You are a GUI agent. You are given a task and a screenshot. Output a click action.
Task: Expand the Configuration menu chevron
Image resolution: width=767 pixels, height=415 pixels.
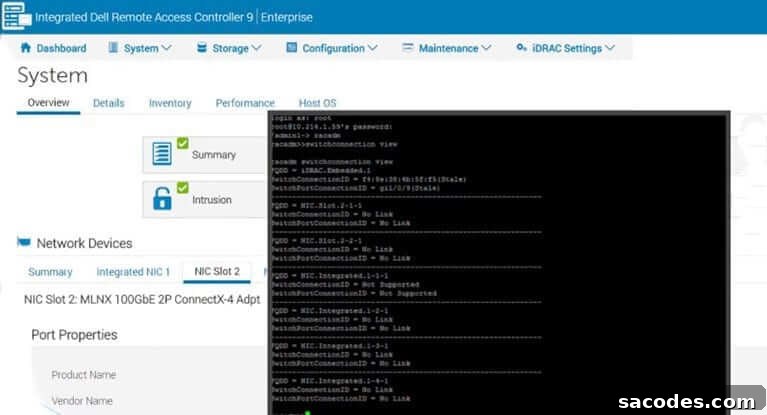point(372,48)
